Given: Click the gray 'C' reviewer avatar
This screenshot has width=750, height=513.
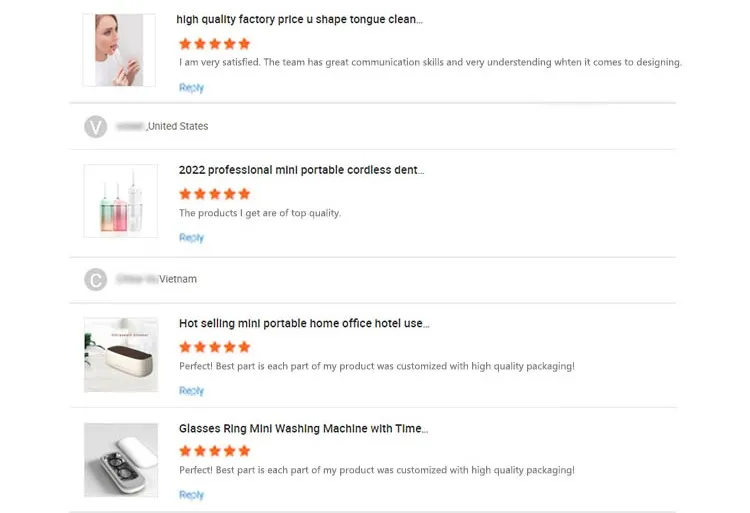Looking at the screenshot, I should [x=95, y=280].
